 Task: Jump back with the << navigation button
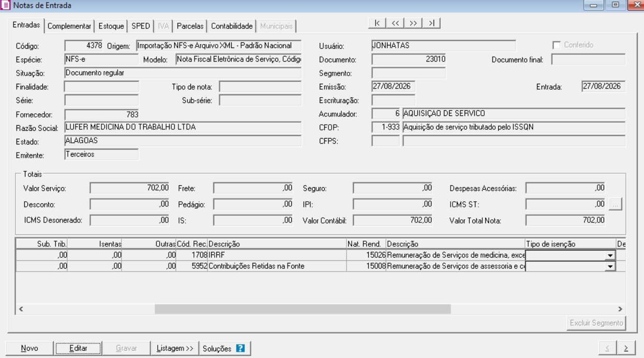coord(395,23)
